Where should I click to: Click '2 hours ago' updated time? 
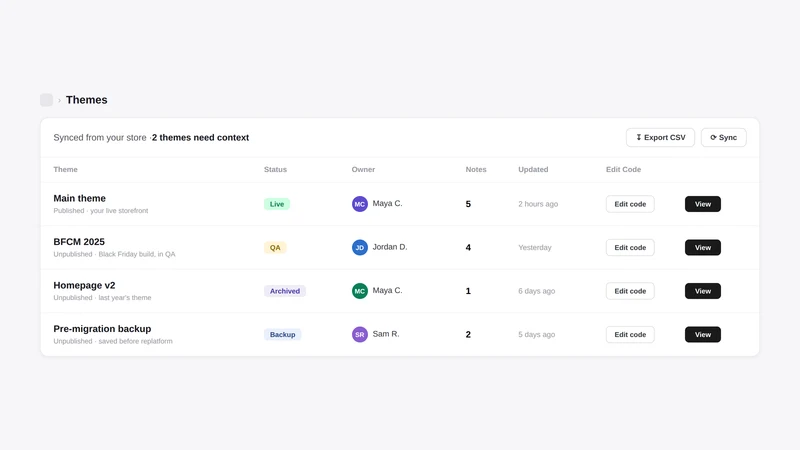tap(538, 204)
